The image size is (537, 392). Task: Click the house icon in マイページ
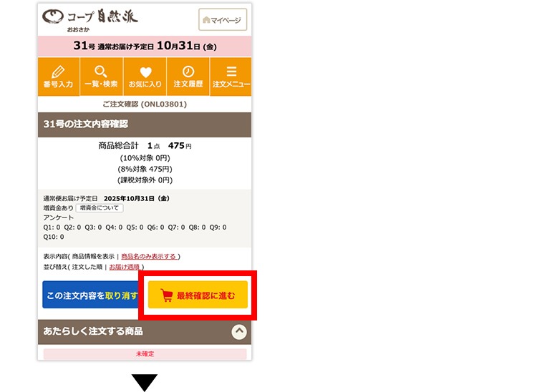coord(206,20)
